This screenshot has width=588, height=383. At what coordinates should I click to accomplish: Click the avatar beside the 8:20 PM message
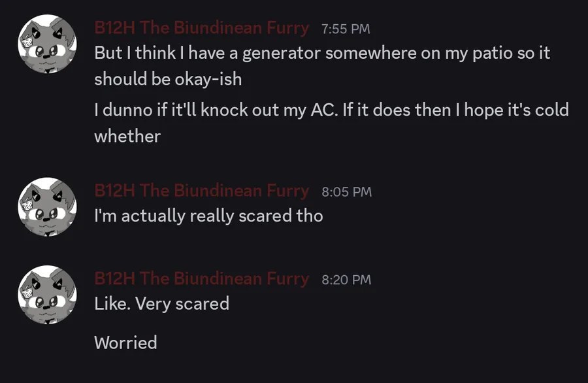coord(43,294)
